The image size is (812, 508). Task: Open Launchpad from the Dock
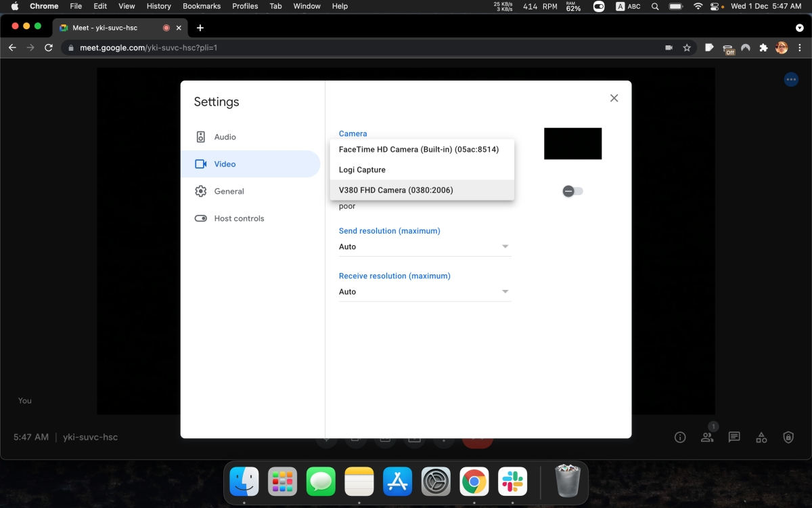pos(282,482)
